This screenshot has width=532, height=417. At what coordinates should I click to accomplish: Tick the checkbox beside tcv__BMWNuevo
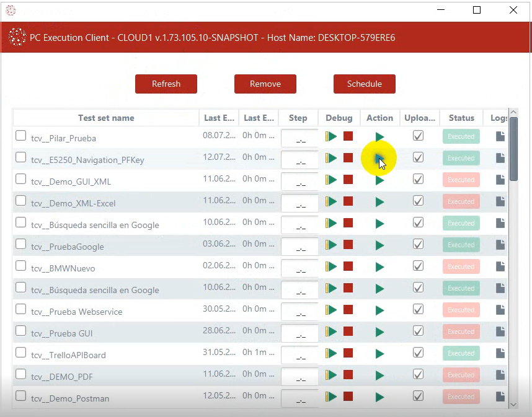(21, 266)
